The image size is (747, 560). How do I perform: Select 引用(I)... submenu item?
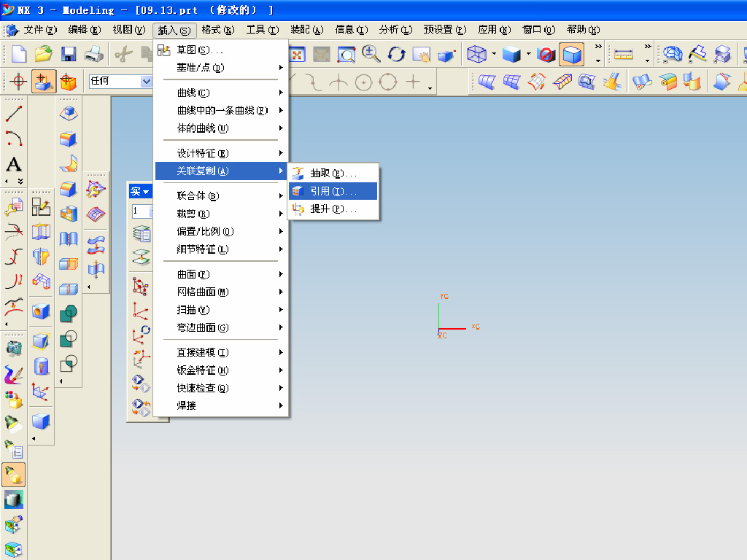[333, 191]
